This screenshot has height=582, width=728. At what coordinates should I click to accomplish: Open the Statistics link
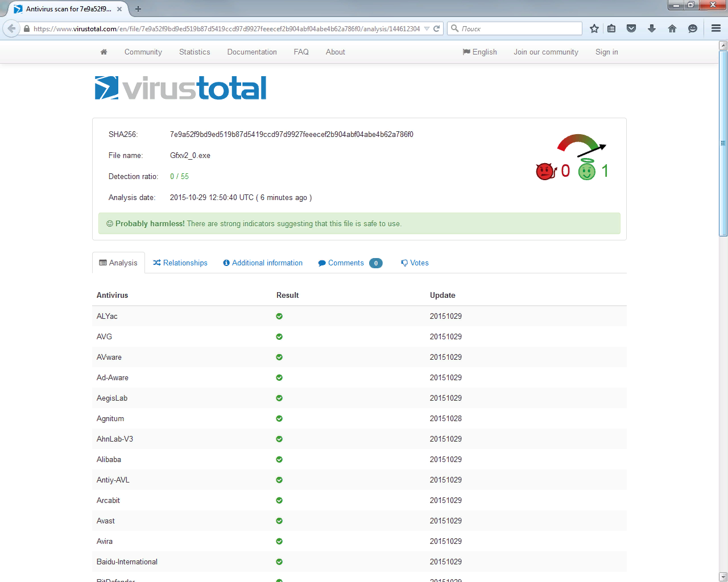[x=195, y=52]
